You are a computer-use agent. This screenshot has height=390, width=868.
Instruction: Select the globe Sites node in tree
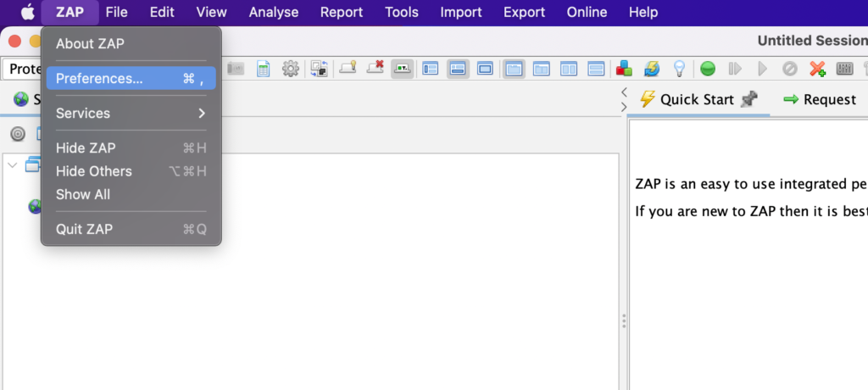click(x=34, y=207)
